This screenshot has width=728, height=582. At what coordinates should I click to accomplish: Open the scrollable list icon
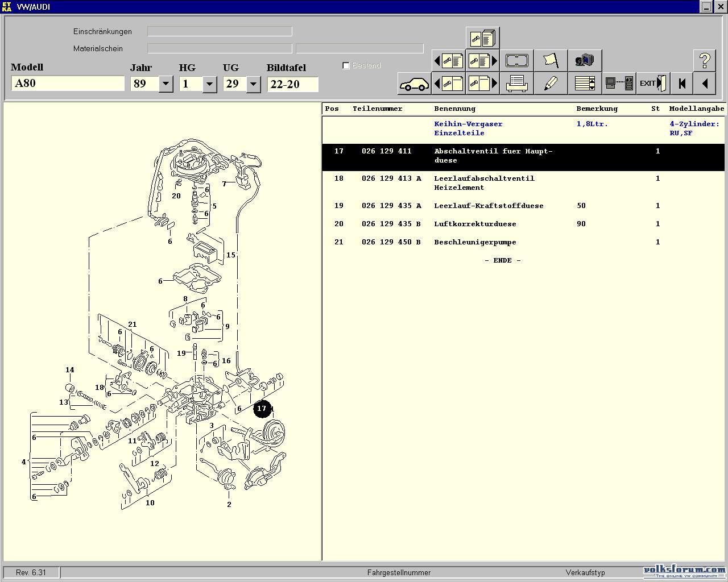[585, 84]
